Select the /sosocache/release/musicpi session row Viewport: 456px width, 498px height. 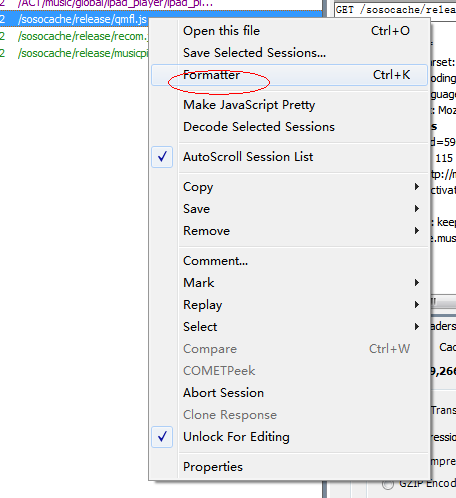coord(74,53)
